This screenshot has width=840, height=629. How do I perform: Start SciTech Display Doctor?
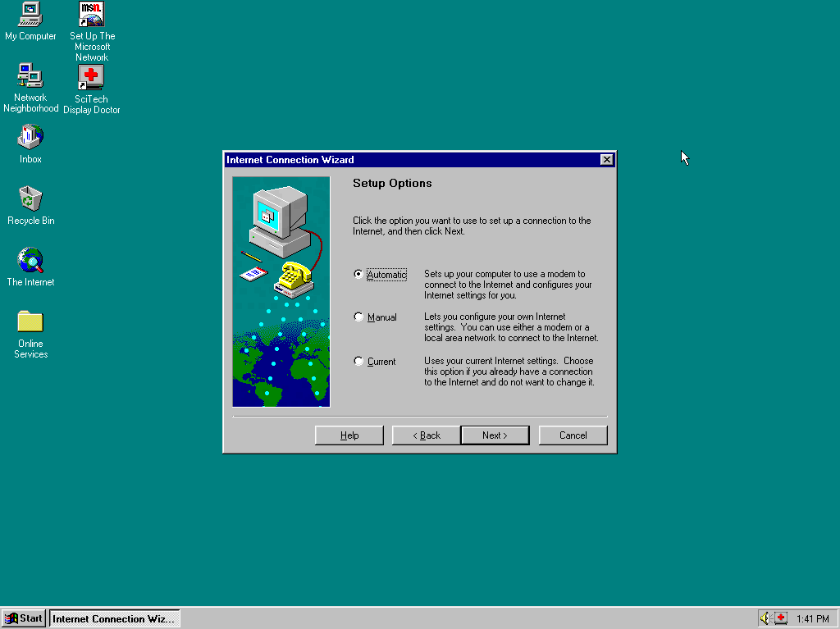pos(91,80)
